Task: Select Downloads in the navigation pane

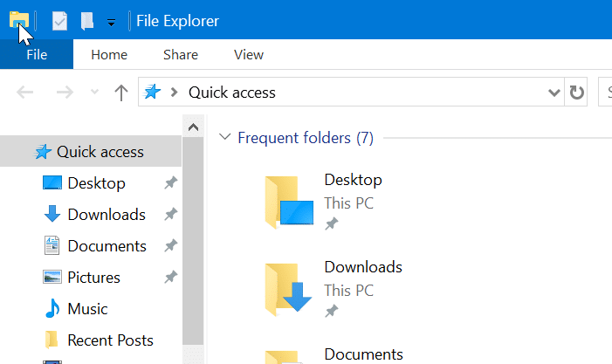Action: [x=107, y=215]
